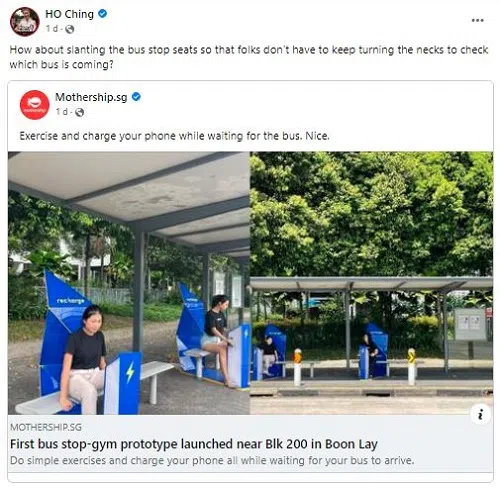Click the globe privacy icon under HO Ching
The height and width of the screenshot is (488, 500).
pos(70,29)
